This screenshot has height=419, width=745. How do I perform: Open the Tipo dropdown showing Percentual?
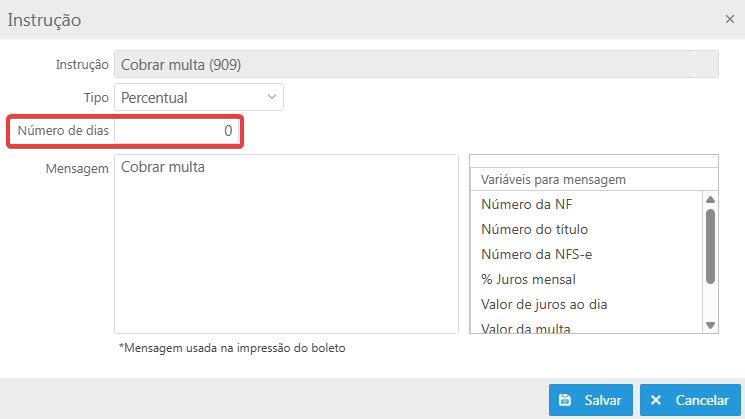pos(199,97)
